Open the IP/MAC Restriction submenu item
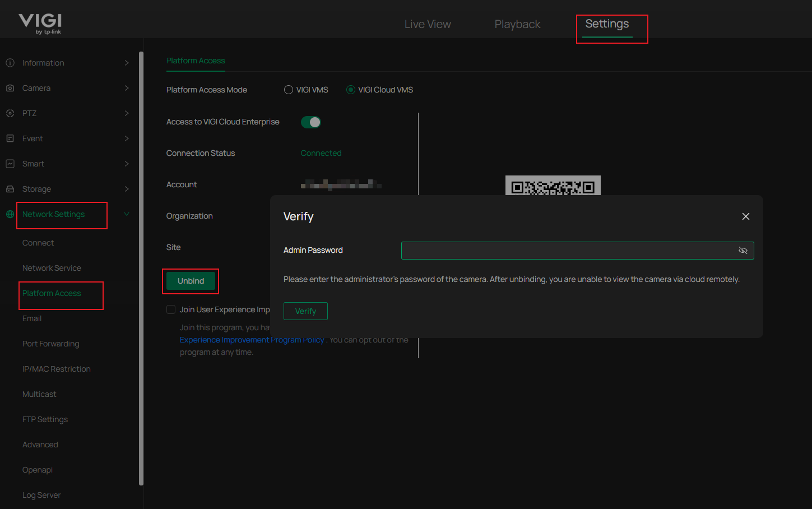Viewport: 812px width, 509px height. coord(56,369)
